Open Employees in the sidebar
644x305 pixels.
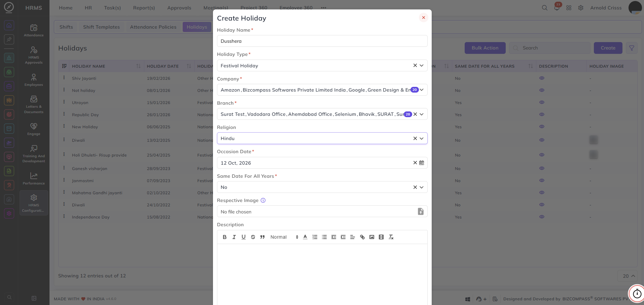click(x=34, y=80)
